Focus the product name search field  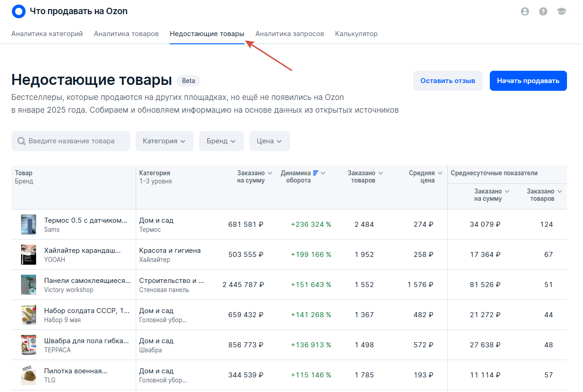[x=71, y=141]
